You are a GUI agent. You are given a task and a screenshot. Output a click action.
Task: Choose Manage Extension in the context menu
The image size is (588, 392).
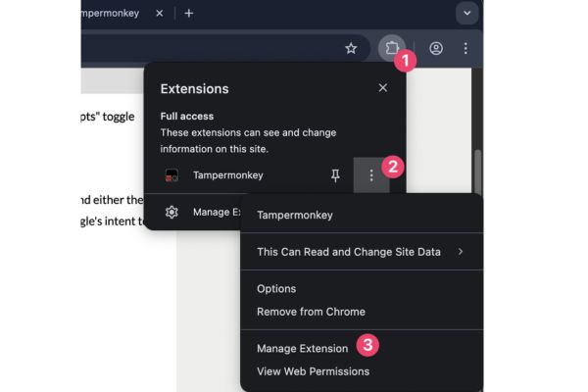(x=302, y=349)
